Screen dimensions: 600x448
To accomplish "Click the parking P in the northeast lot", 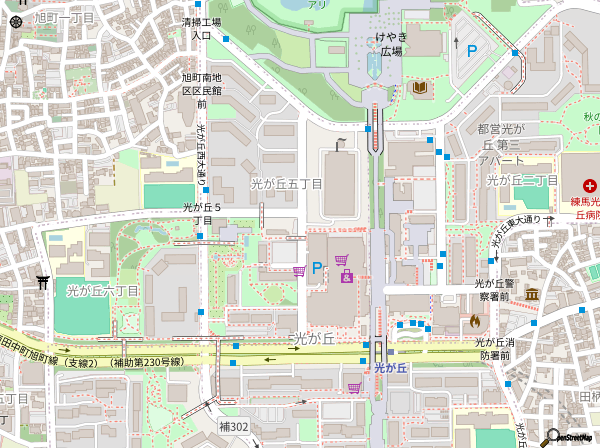I will click(x=470, y=48).
